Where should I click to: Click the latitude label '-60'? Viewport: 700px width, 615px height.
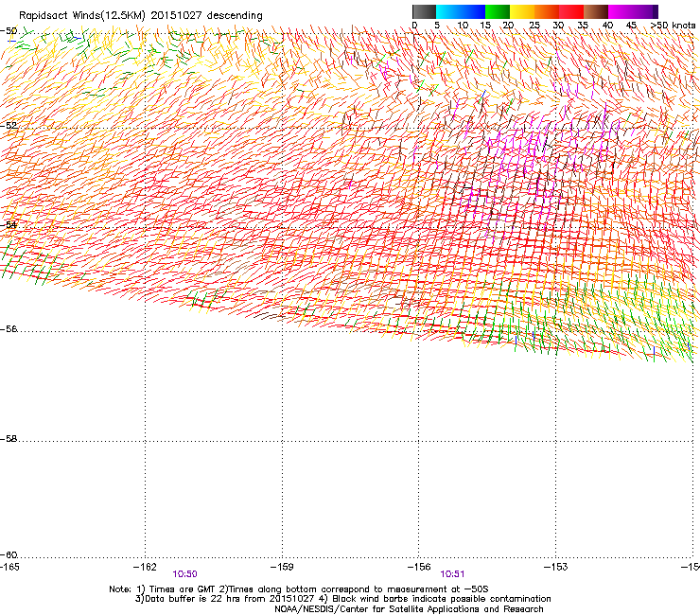click(9, 555)
